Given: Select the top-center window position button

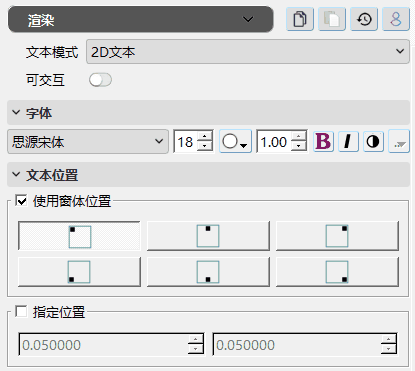Looking at the screenshot, I should pos(208,236).
